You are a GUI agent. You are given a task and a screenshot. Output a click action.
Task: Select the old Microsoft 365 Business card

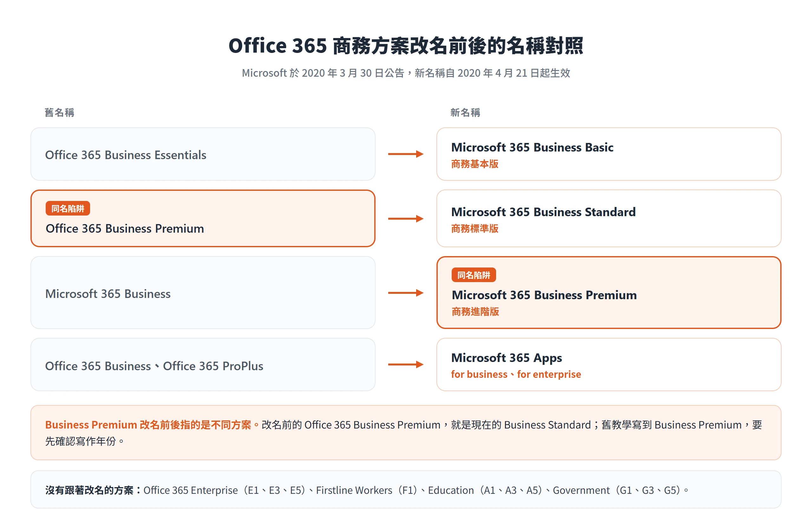(203, 293)
